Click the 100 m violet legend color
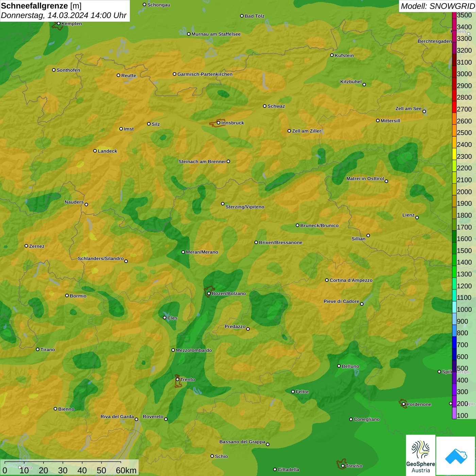Image resolution: width=476 pixels, height=476 pixels. click(x=454, y=413)
